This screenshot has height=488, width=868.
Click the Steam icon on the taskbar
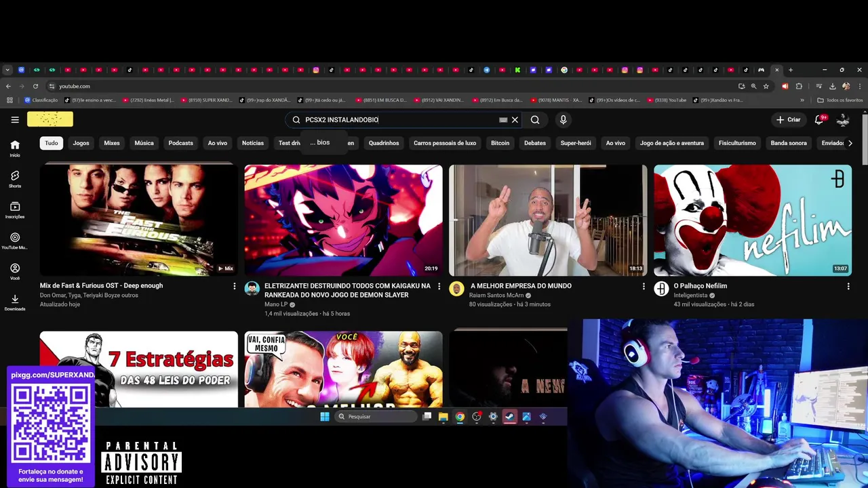(510, 417)
